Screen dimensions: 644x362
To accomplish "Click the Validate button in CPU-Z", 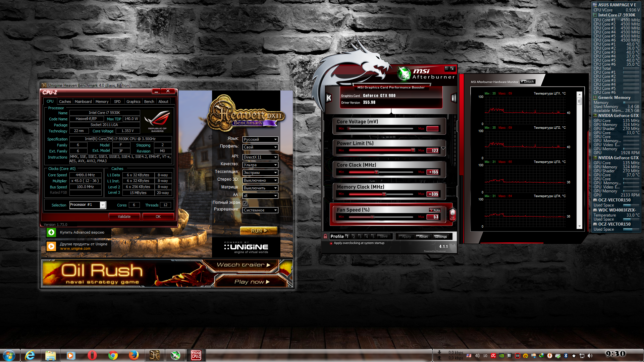I will click(124, 217).
